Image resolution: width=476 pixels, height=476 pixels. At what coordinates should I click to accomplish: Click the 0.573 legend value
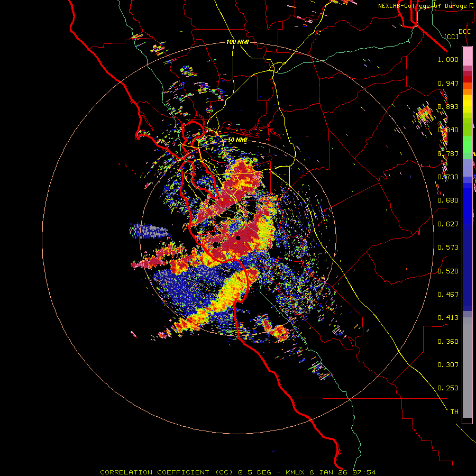448,248
